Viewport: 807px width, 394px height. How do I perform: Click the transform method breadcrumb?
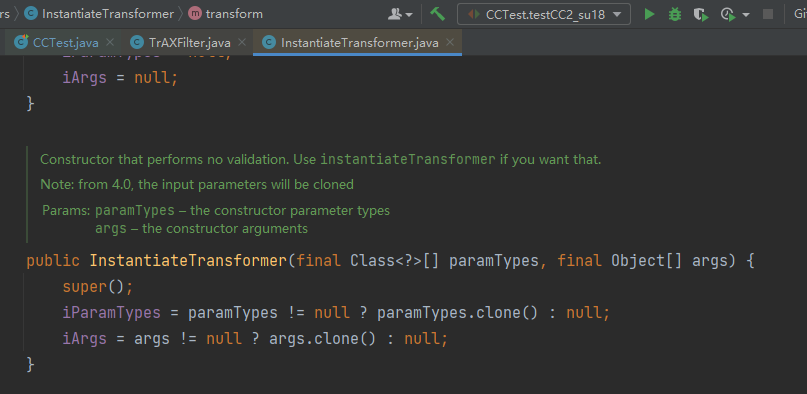coord(234,14)
